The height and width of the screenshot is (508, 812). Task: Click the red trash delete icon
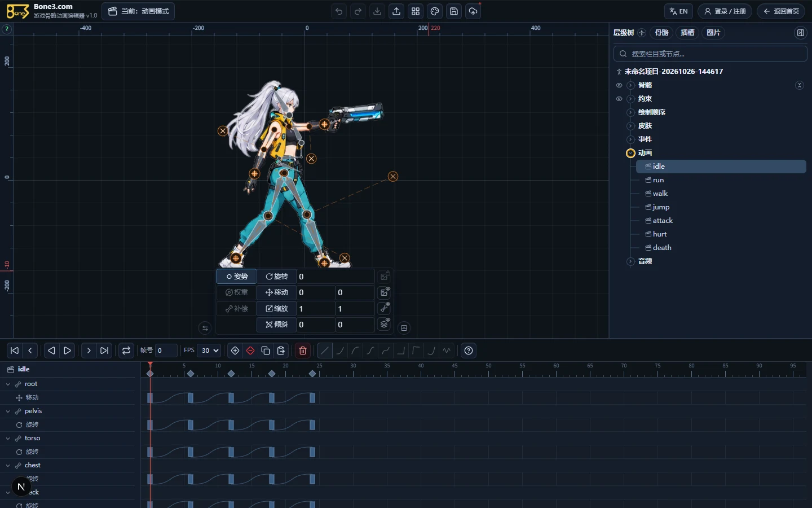[x=303, y=351]
